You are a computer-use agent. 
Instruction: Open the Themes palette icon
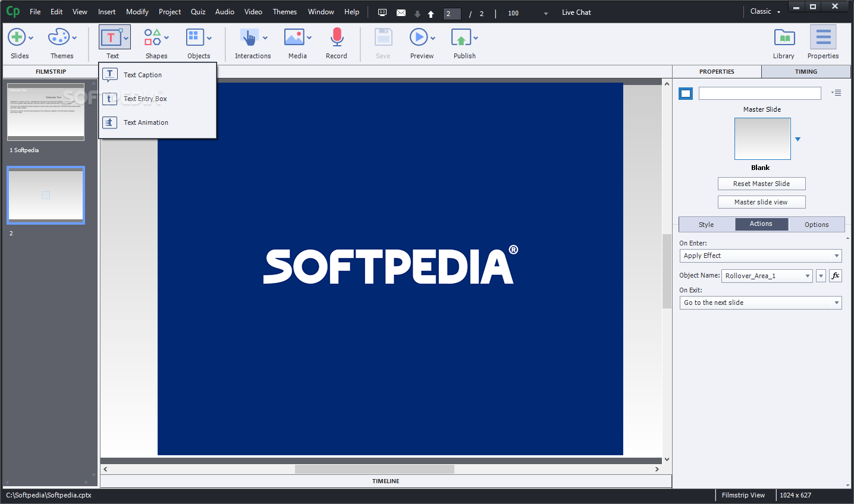tap(58, 37)
